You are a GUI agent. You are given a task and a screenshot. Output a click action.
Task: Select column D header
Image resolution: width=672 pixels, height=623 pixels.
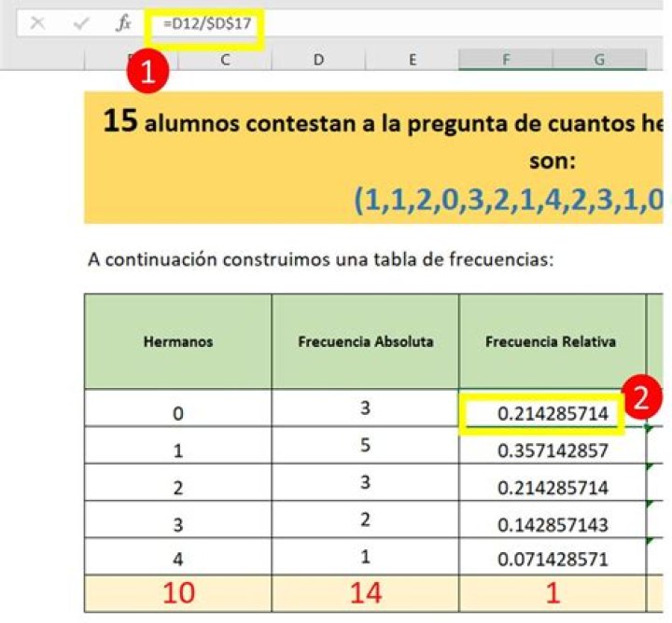(x=318, y=60)
